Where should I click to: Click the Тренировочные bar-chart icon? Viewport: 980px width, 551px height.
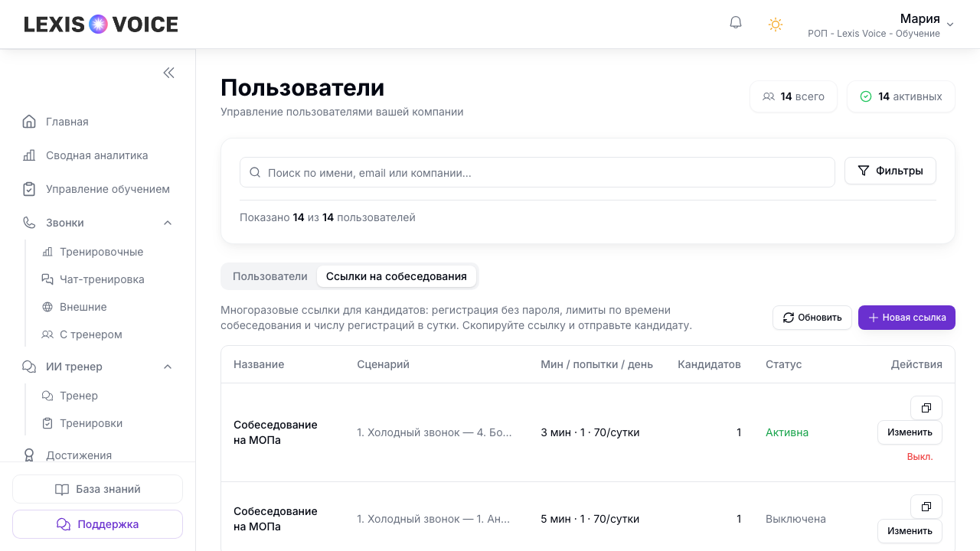tap(47, 252)
